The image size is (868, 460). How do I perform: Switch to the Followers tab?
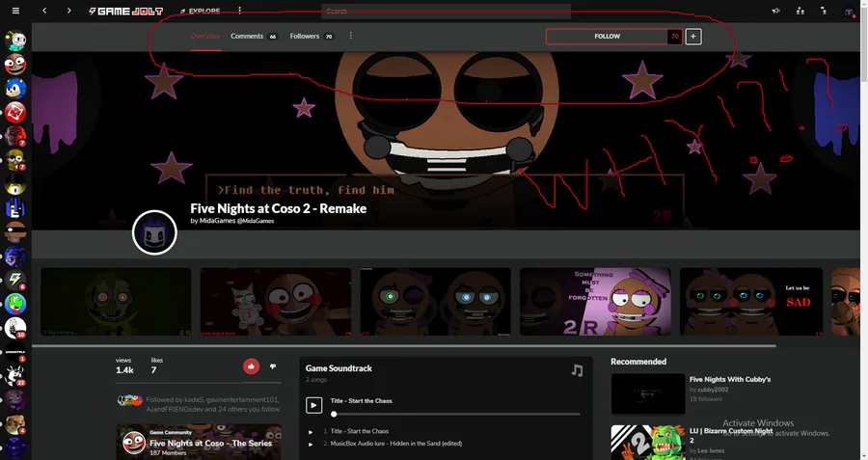coord(312,36)
